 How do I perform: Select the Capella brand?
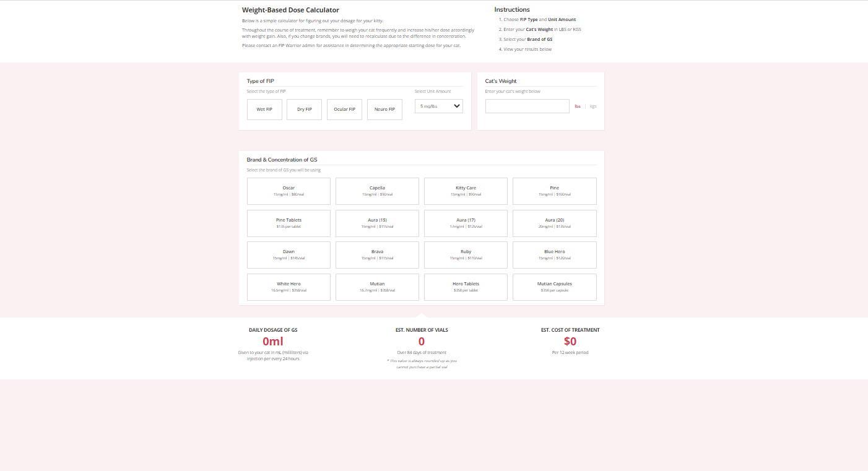tap(377, 191)
